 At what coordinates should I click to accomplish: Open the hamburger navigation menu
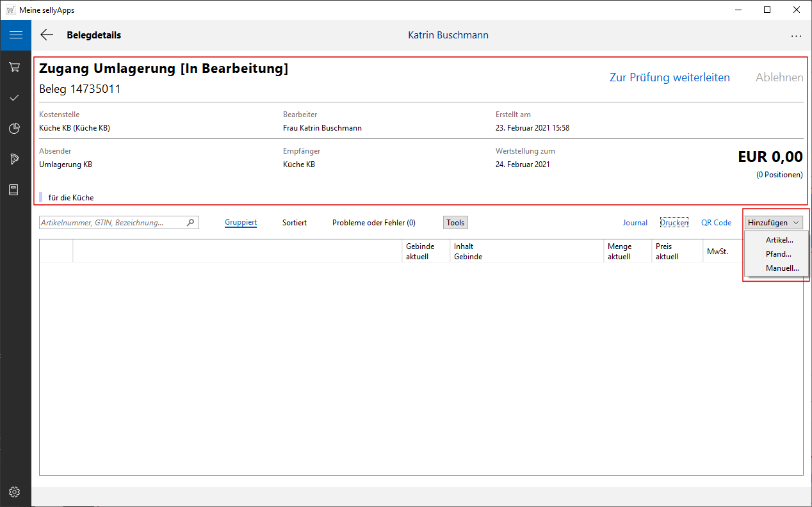pyautogui.click(x=15, y=35)
